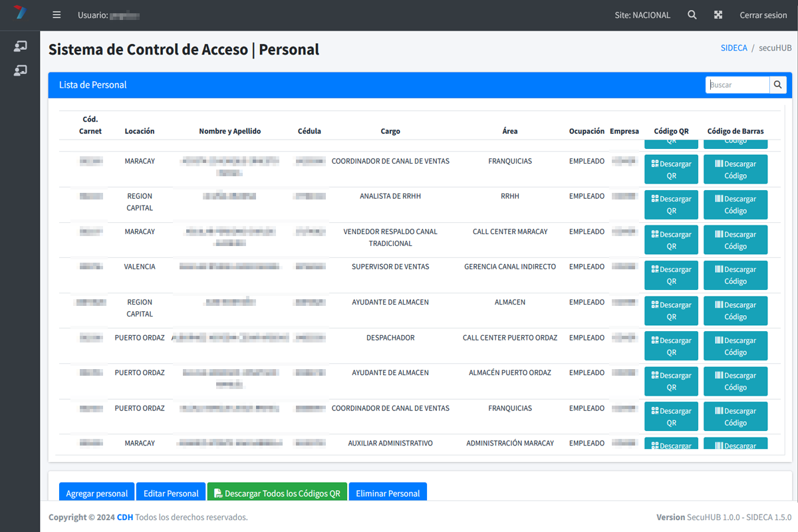The height and width of the screenshot is (532, 798).
Task: Download barcode for Supervisor de Ventas row
Action: tap(735, 275)
